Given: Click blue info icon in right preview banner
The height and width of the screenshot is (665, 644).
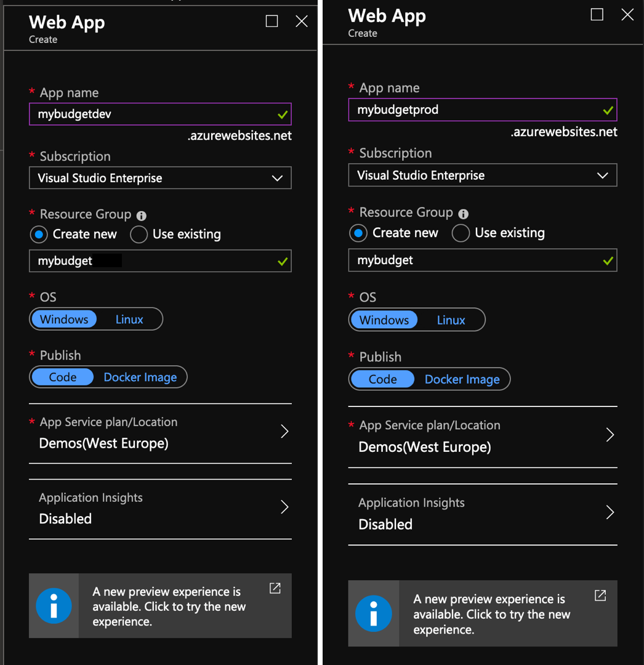Looking at the screenshot, I should click(x=373, y=613).
